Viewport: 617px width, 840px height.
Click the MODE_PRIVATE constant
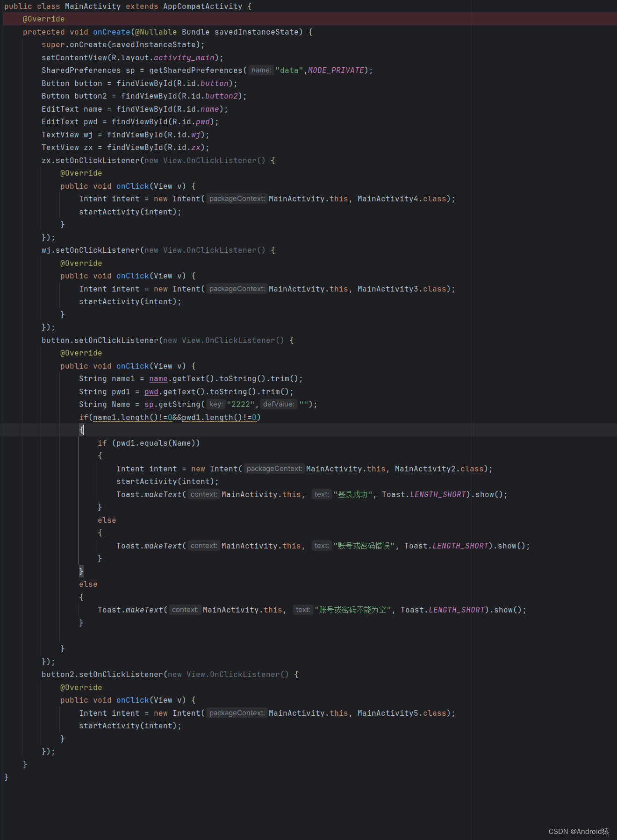click(x=336, y=71)
